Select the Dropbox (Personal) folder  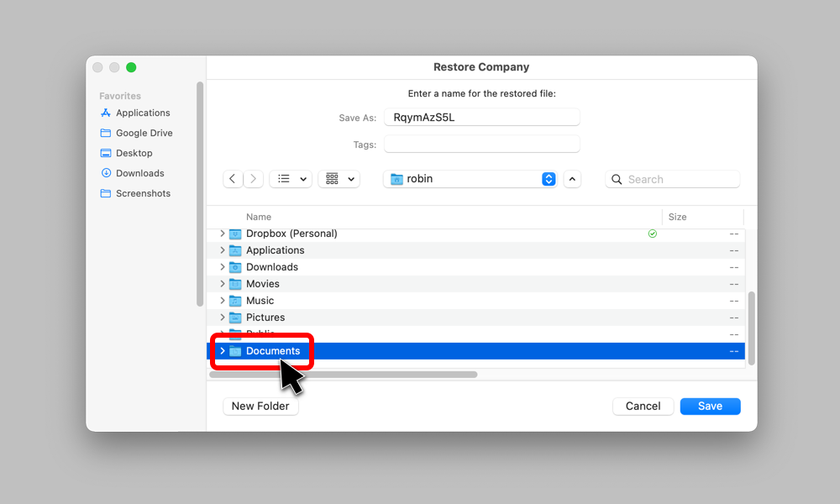click(x=475, y=234)
